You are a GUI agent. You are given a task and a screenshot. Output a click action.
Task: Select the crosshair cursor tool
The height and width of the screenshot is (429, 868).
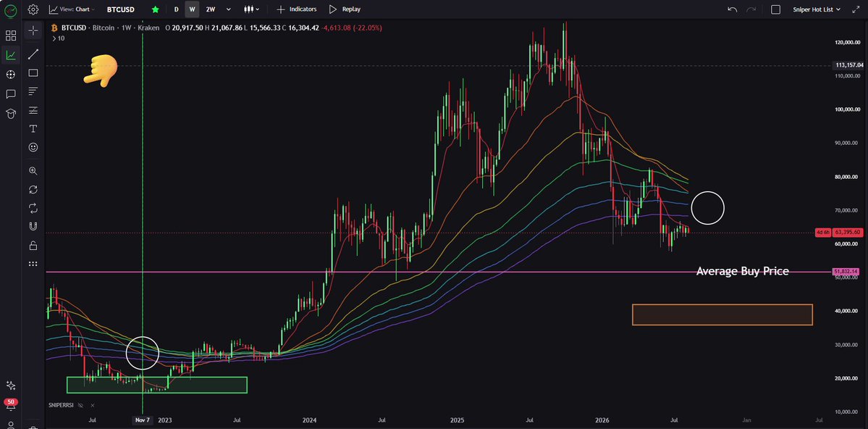(33, 30)
